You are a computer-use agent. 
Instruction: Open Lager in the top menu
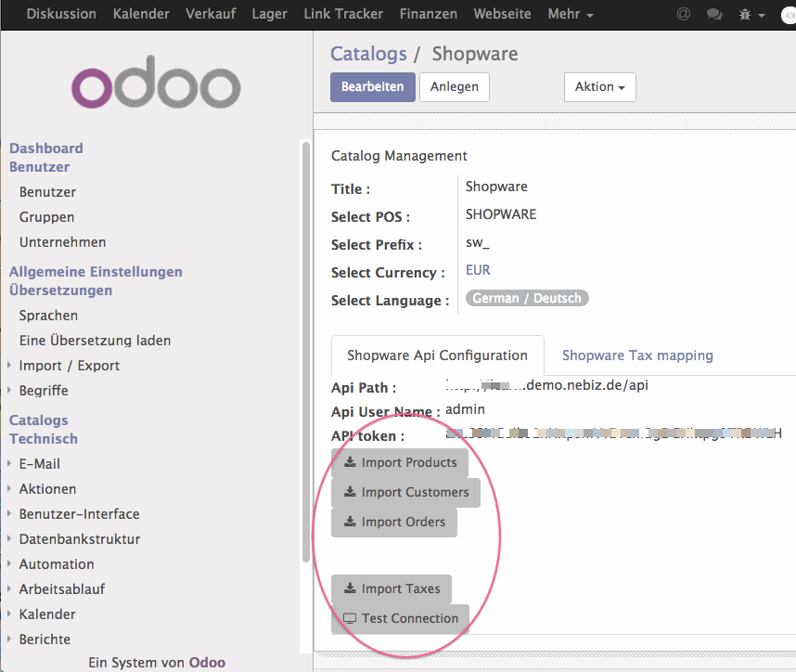click(x=270, y=14)
